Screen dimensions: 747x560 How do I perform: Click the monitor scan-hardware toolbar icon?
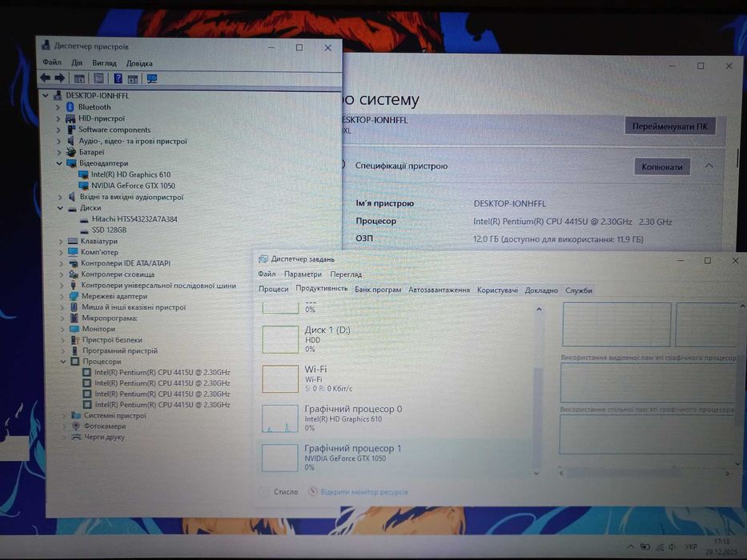152,79
